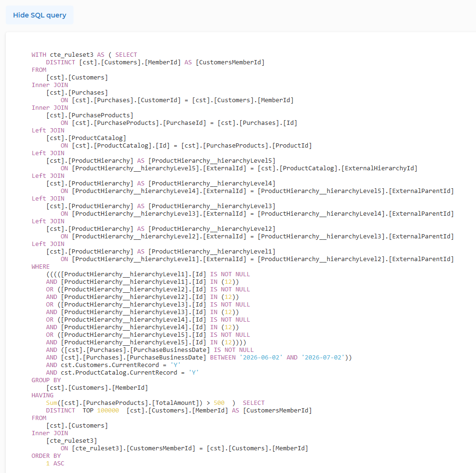Click the HAVING keyword
This screenshot has width=476, height=473.
(x=43, y=395)
